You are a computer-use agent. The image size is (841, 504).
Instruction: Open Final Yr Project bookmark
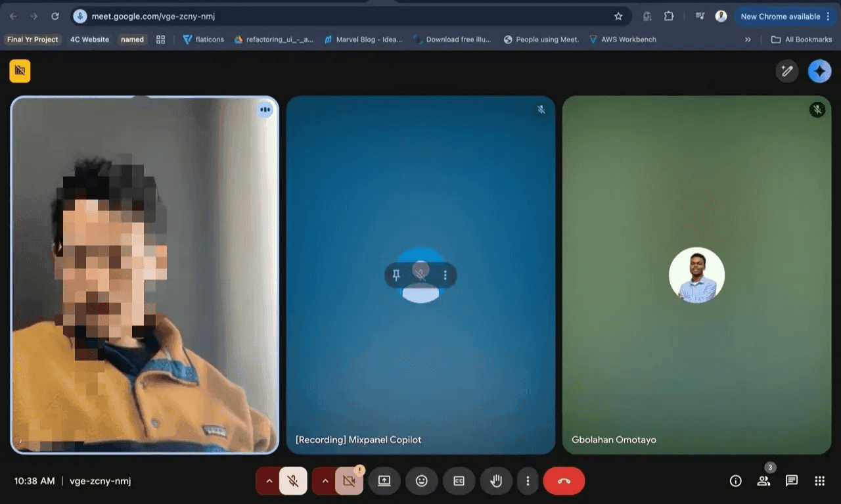pyautogui.click(x=32, y=39)
